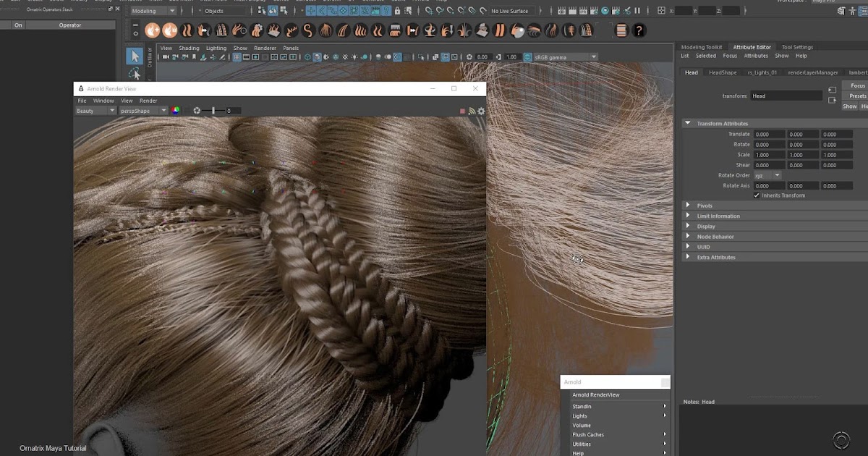Toggle the viewport grid icon
The image size is (868, 456).
pos(237,57)
